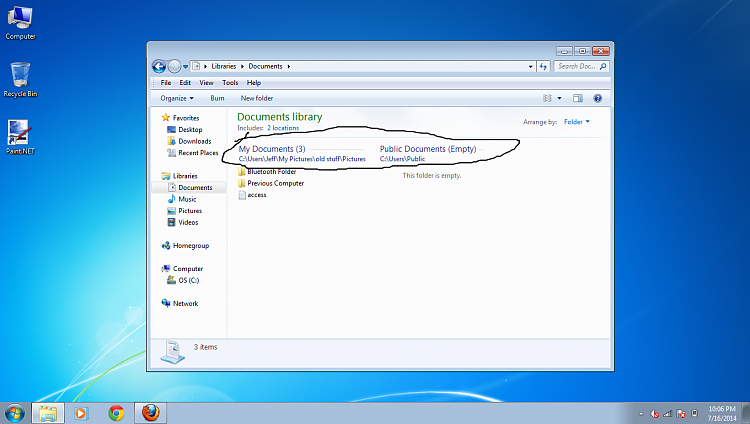Click the 2 locations link

click(x=283, y=128)
